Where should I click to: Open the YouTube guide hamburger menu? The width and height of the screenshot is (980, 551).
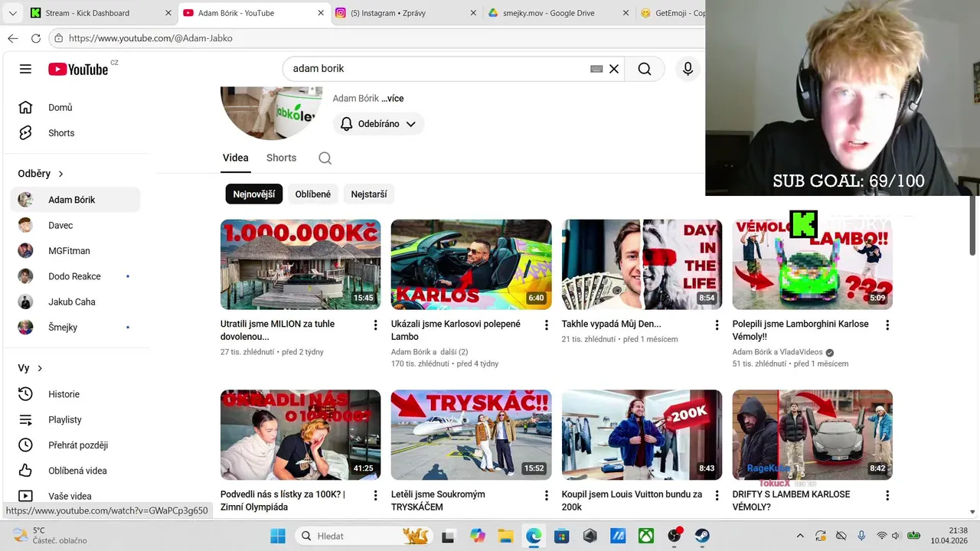(x=25, y=69)
